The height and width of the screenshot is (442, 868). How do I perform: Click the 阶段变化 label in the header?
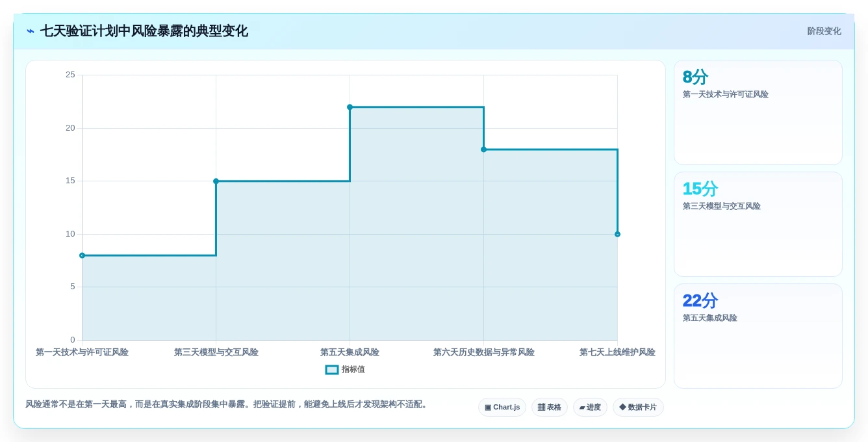[x=824, y=31]
